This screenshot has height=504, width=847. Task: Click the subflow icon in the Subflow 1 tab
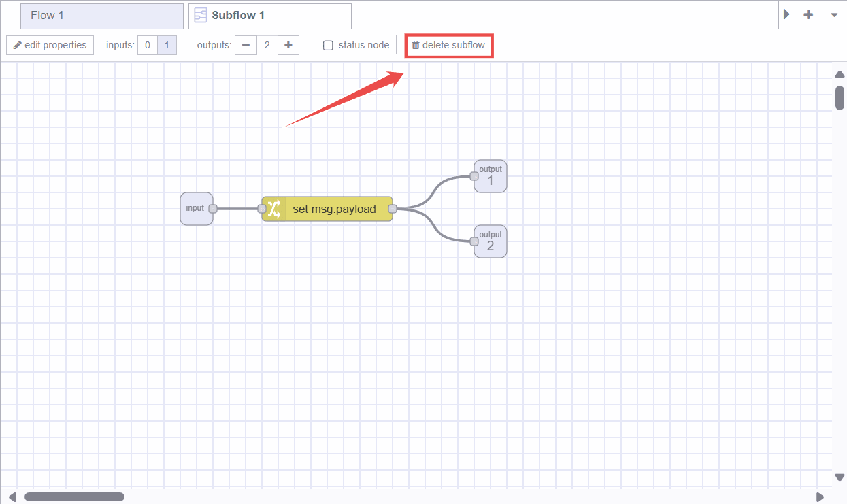coord(201,15)
